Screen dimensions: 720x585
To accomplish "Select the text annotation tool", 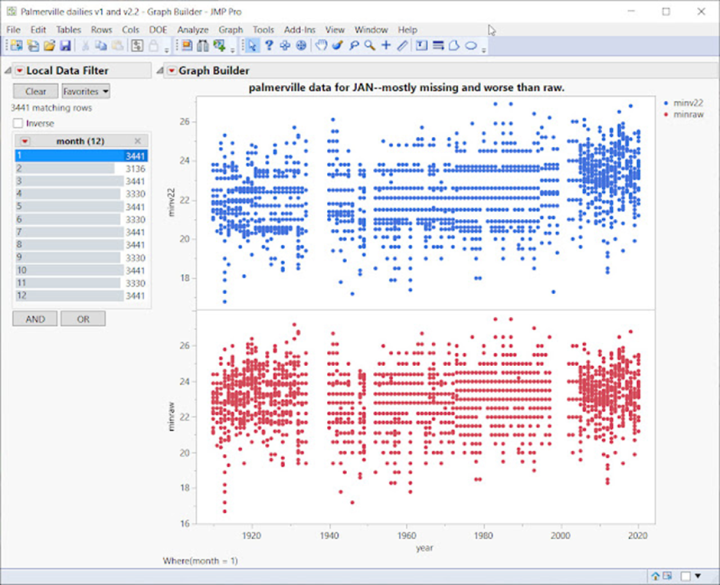I will 421,46.
